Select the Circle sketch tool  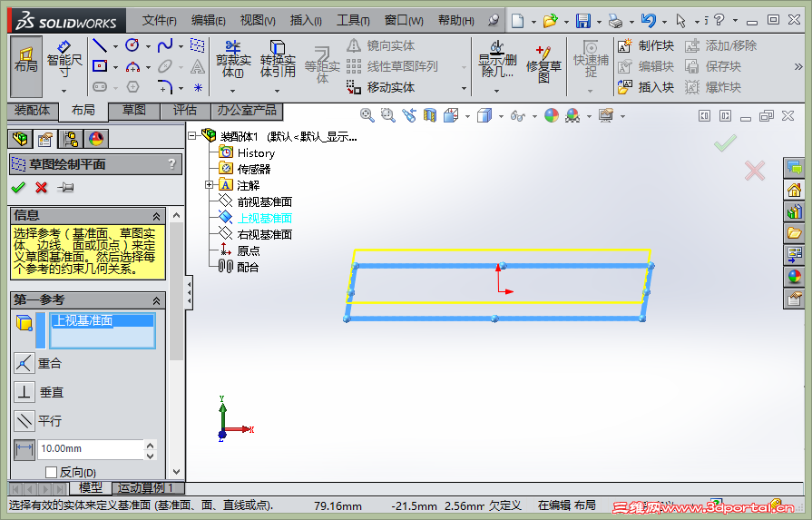132,45
